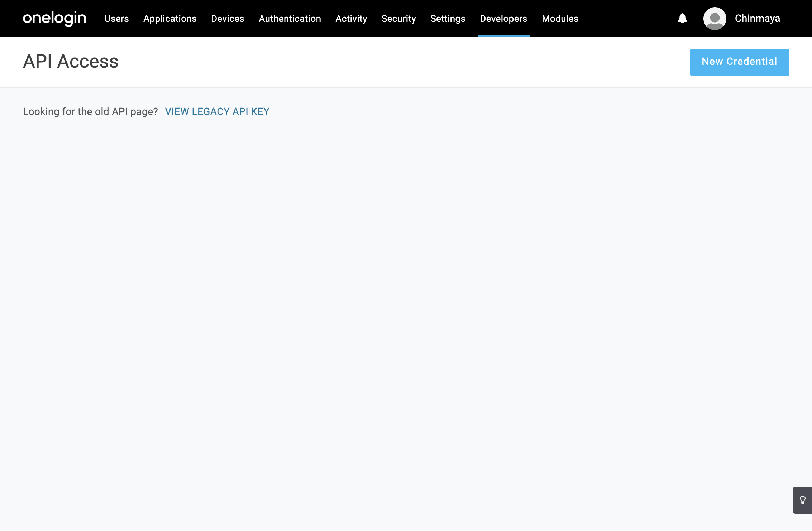812x531 pixels.
Task: Open the Devices menu
Action: [228, 19]
